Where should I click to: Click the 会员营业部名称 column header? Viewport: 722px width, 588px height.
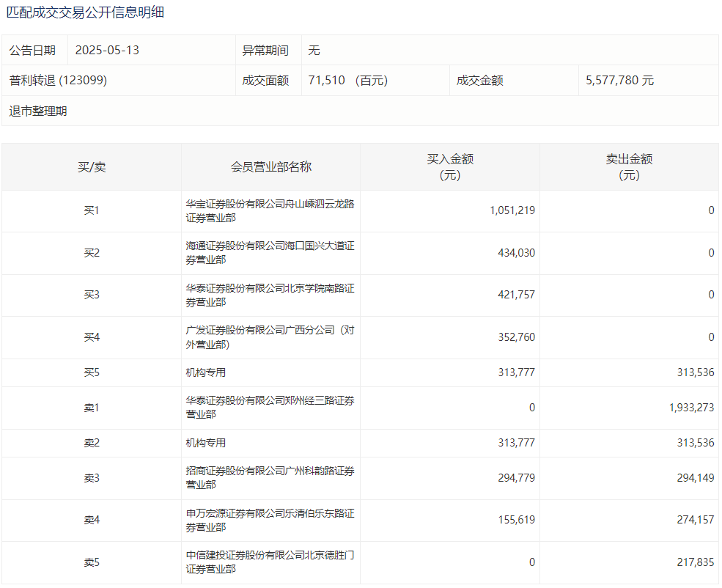click(x=270, y=167)
